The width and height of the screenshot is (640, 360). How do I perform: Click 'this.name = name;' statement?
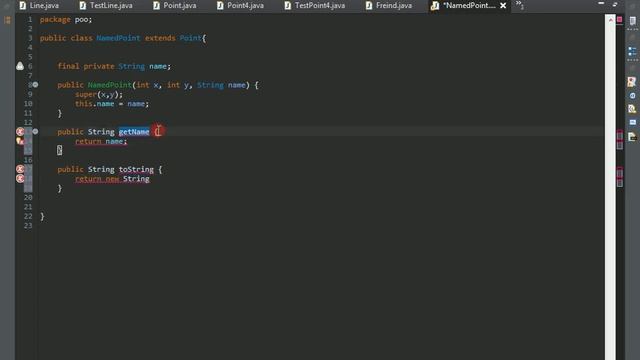point(112,104)
